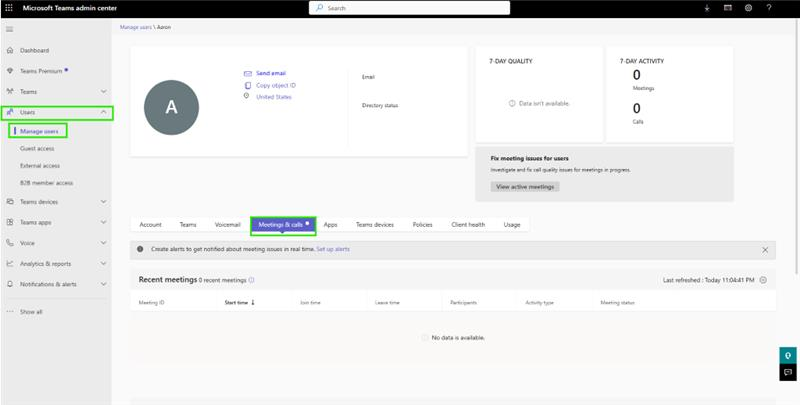The width and height of the screenshot is (800, 405).
Task: Click the Dashboard home icon
Action: point(10,50)
